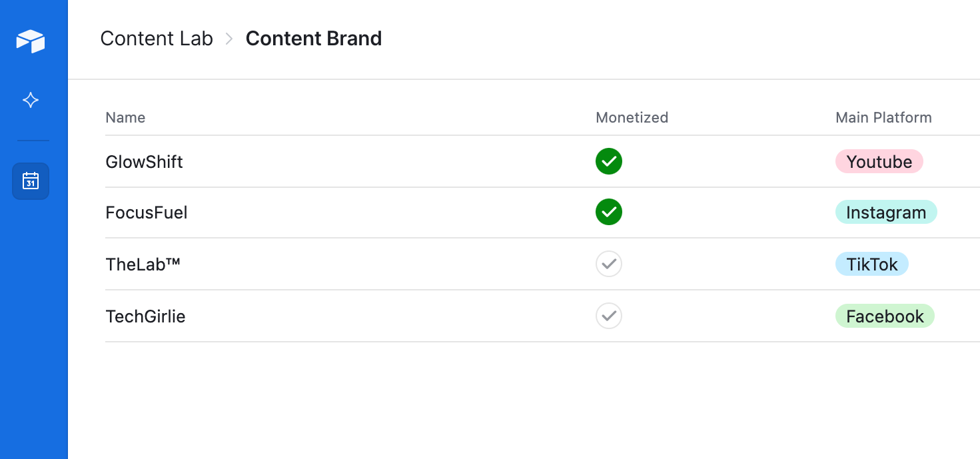
Task: Select the TechGirlie row name
Action: (x=146, y=316)
